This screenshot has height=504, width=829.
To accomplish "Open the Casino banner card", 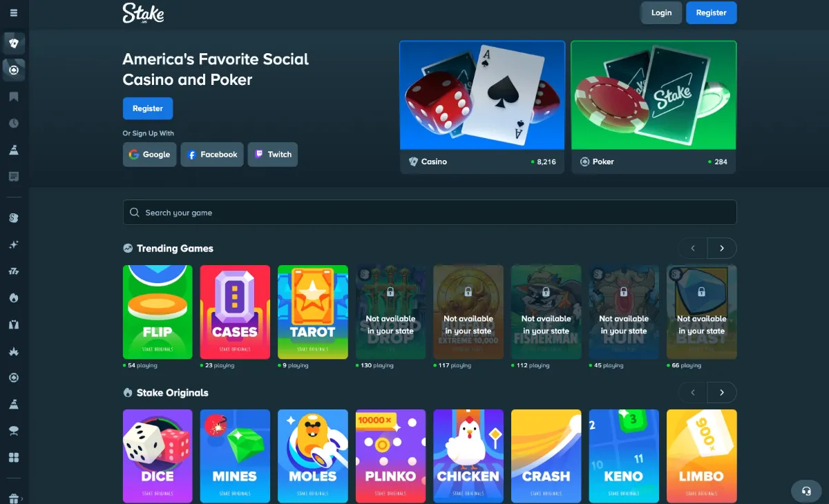I will pos(482,107).
